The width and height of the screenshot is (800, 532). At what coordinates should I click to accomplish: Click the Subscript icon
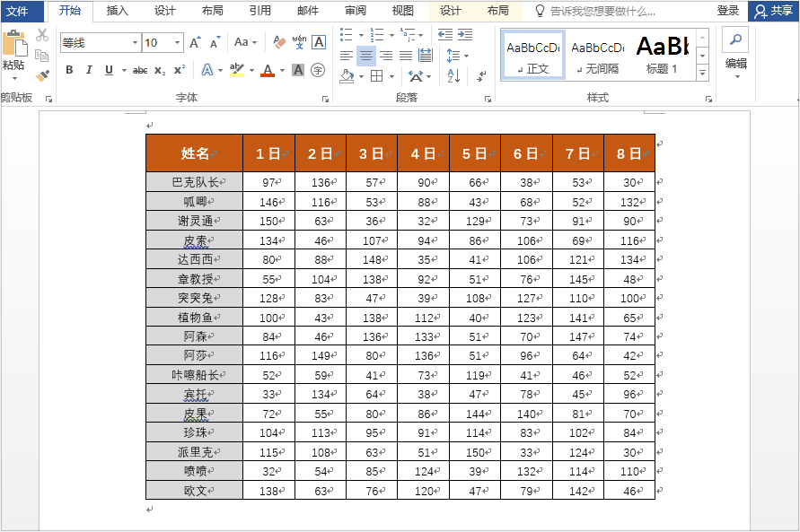pos(160,70)
